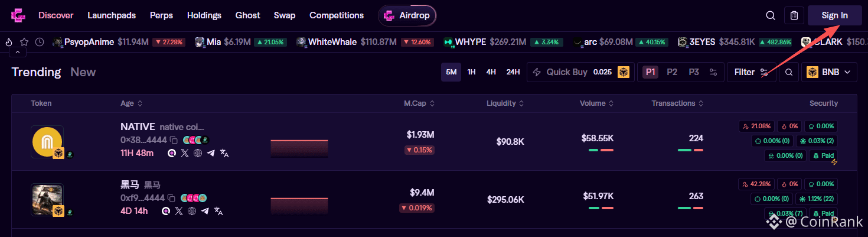Viewport: 868px width, 237px height.
Task: Open the BNB chain dropdown
Action: tap(828, 72)
